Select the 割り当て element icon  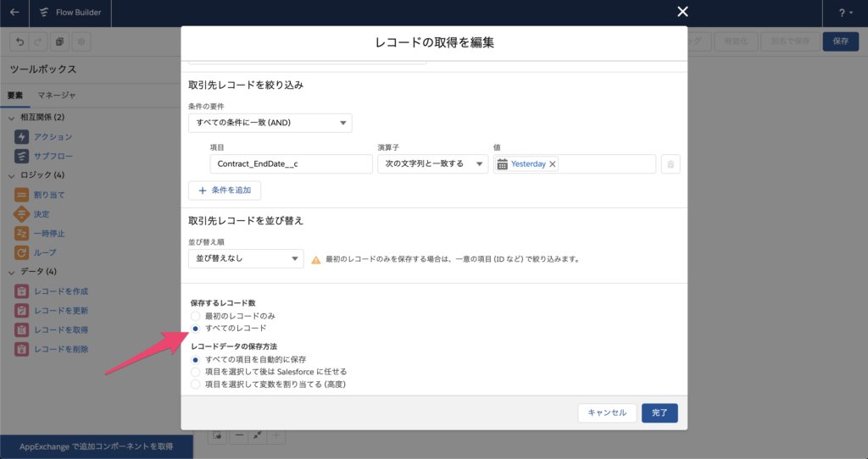pos(21,195)
